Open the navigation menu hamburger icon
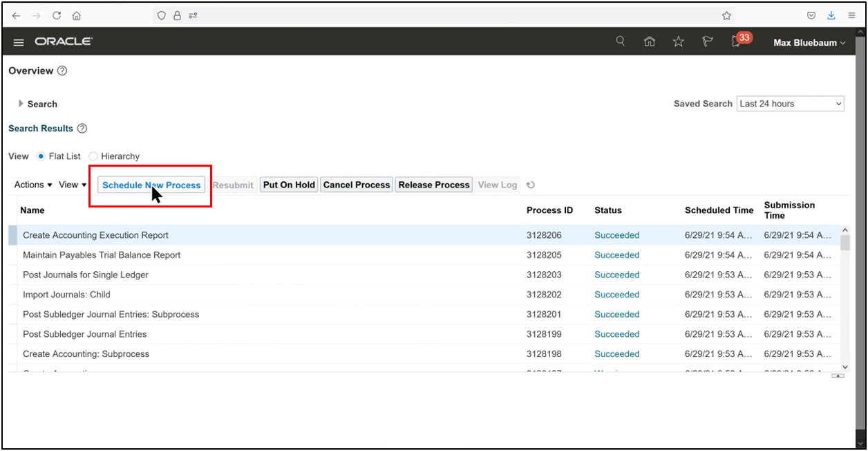The image size is (868, 451). [18, 42]
